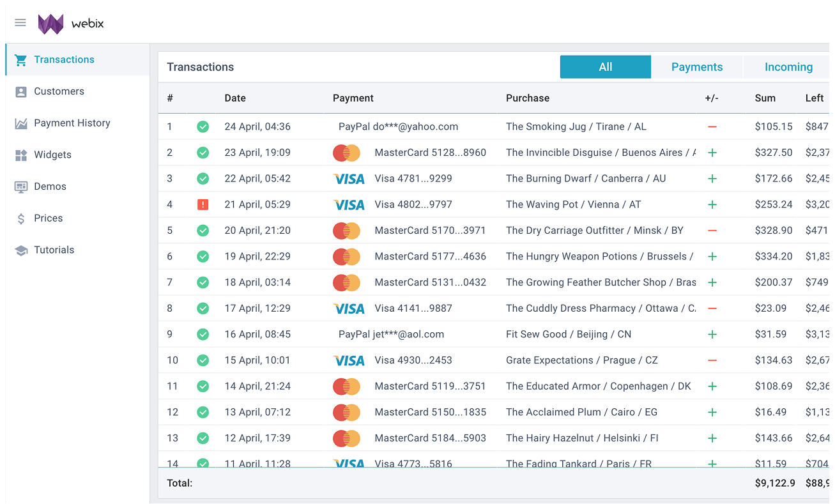Open the Payment History chart icon
835x504 pixels.
point(21,123)
